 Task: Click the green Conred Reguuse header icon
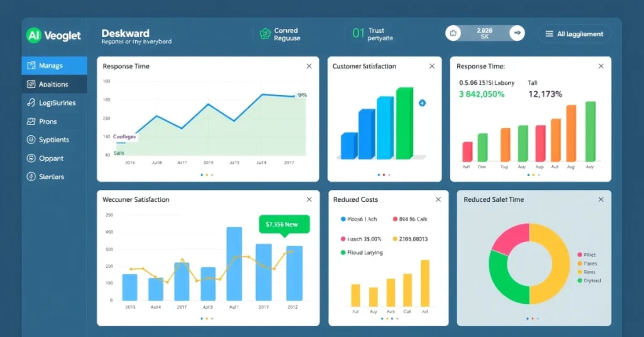265,34
